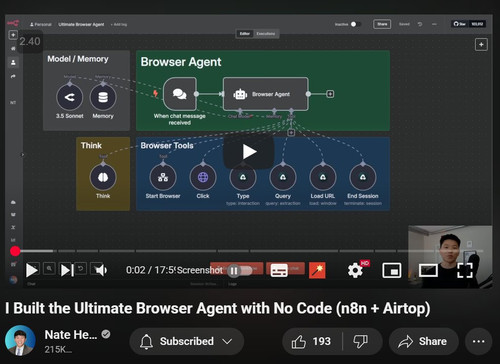Expand the Subscribed notification dropdown
Viewport: 500px width, 364px height.
pyautogui.click(x=187, y=341)
